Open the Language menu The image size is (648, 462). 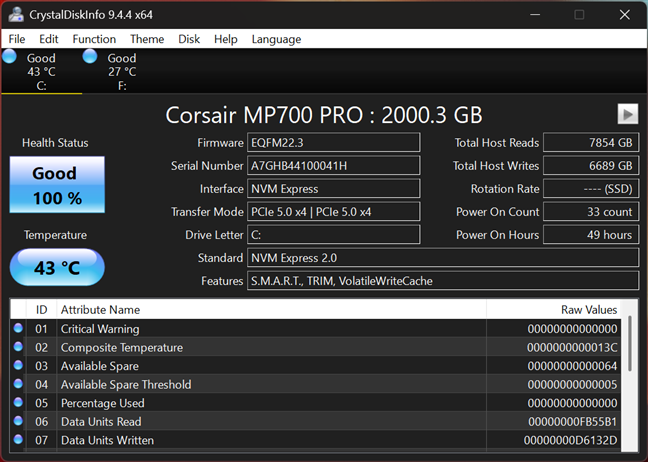pyautogui.click(x=276, y=39)
